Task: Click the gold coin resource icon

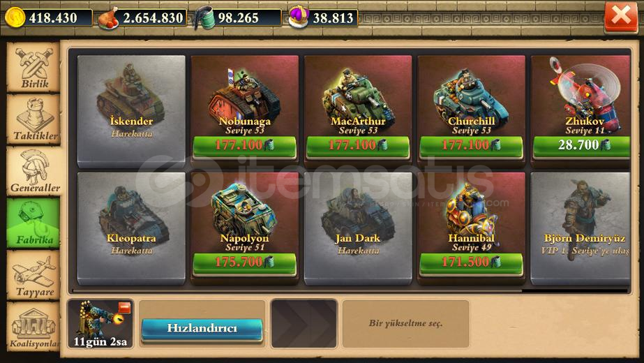Action: tap(15, 17)
